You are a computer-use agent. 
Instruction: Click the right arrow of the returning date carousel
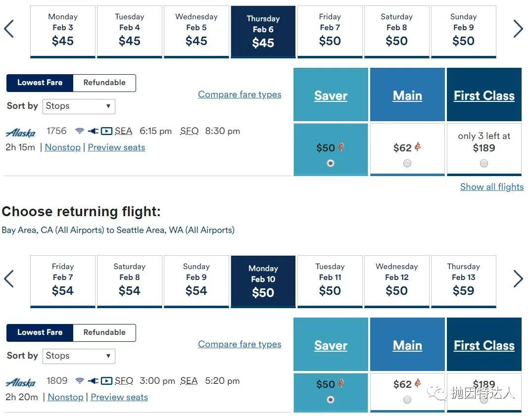(x=518, y=278)
